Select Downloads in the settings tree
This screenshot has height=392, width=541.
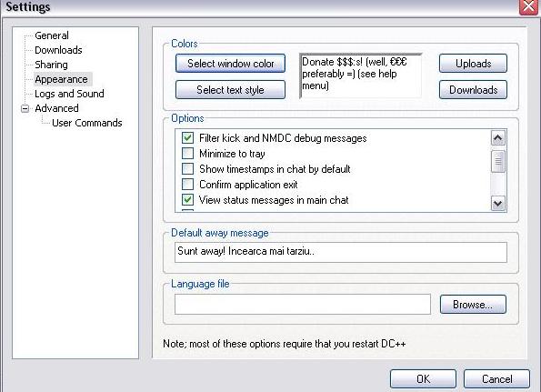pyautogui.click(x=58, y=50)
